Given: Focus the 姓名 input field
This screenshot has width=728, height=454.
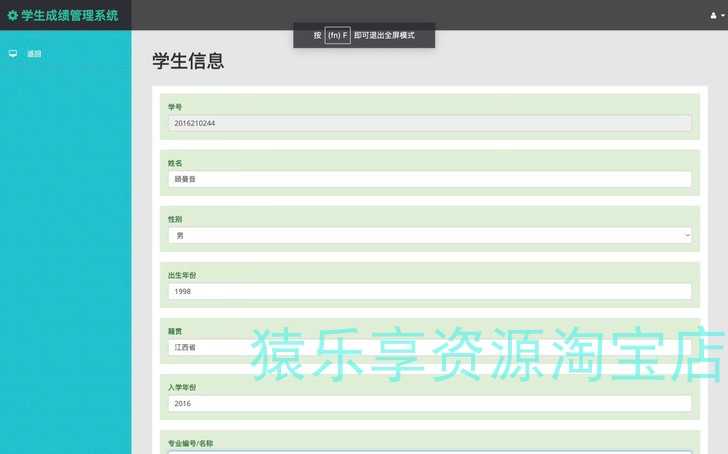Looking at the screenshot, I should [x=429, y=179].
